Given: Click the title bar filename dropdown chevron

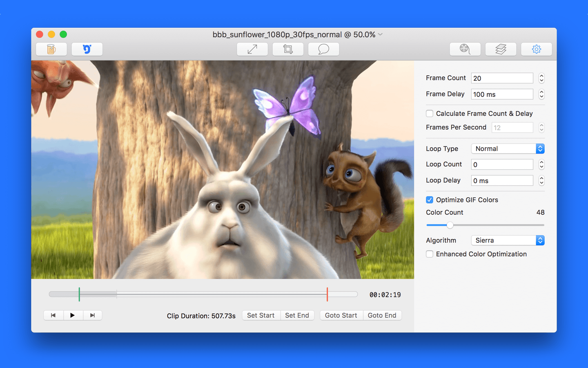Looking at the screenshot, I should pos(380,35).
